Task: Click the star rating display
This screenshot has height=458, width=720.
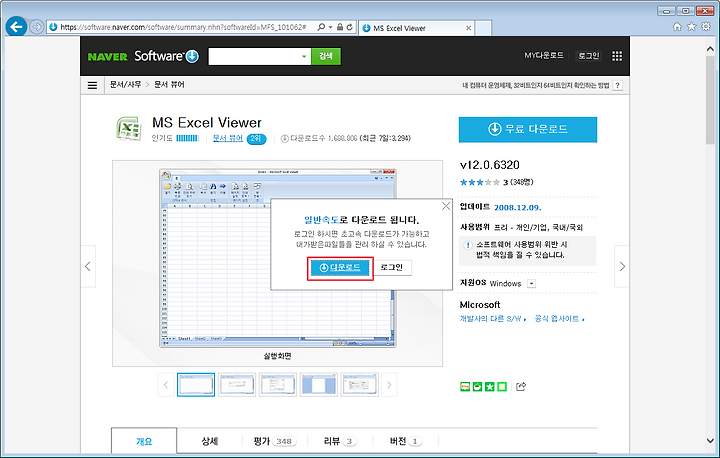Action: pos(480,182)
